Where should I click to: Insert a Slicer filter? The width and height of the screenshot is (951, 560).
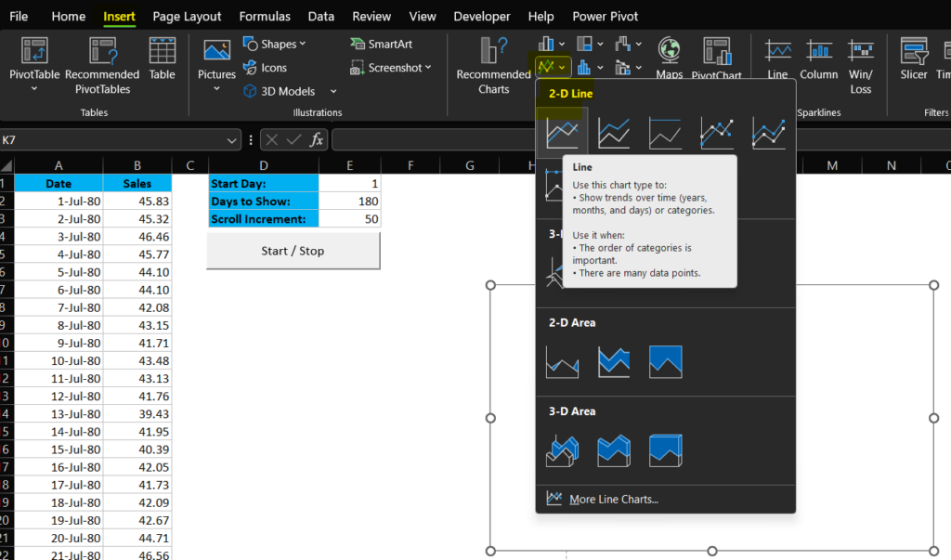click(x=914, y=59)
